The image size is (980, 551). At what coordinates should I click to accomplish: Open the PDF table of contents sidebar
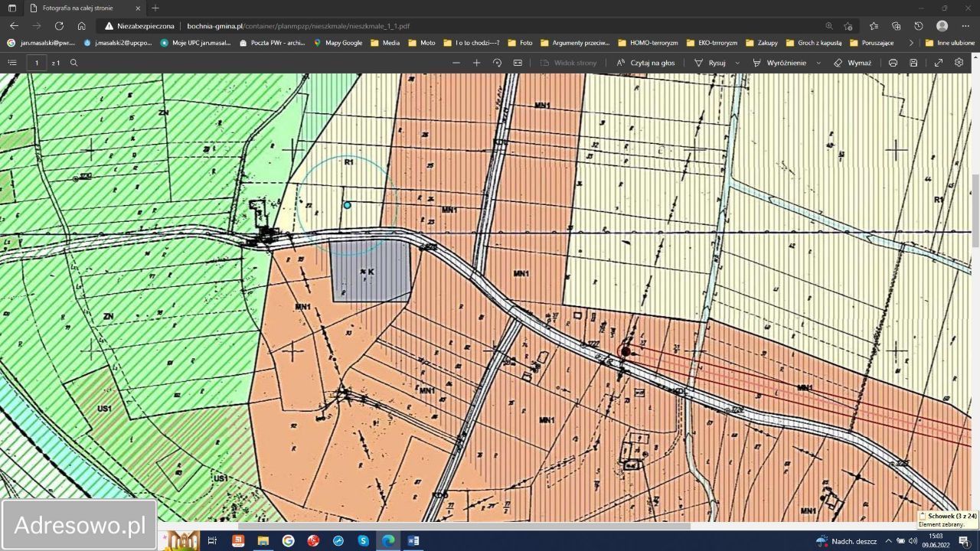12,63
